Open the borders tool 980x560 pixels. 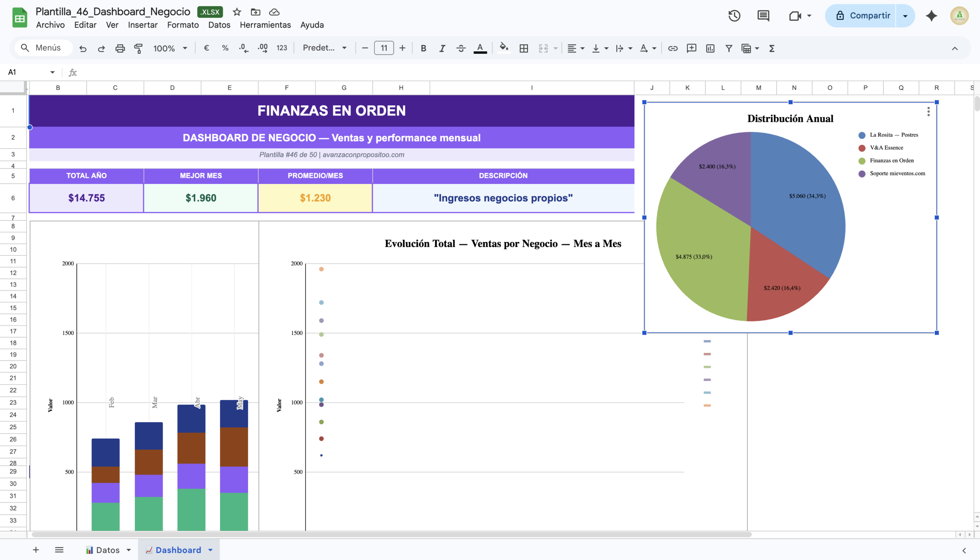click(523, 48)
